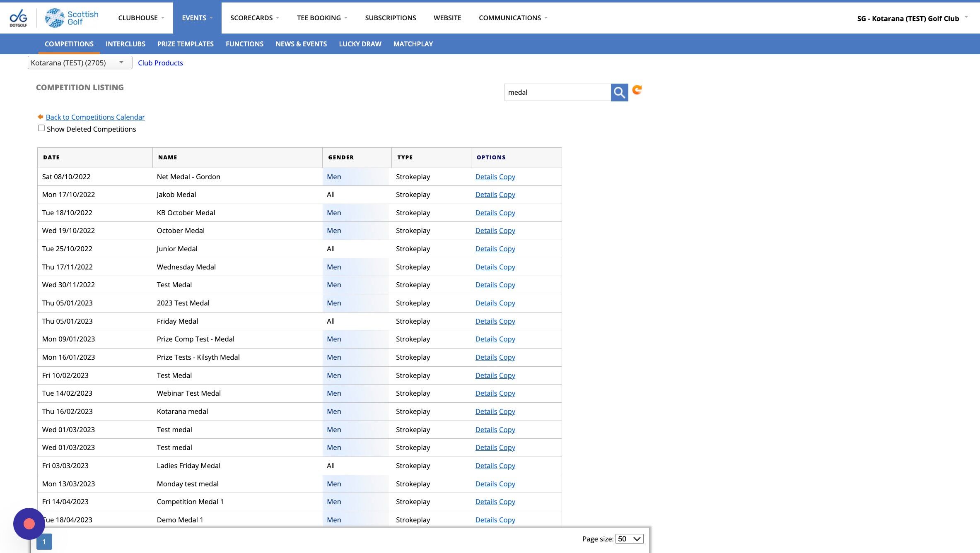Click the magnifying glass search button

pyautogui.click(x=619, y=92)
